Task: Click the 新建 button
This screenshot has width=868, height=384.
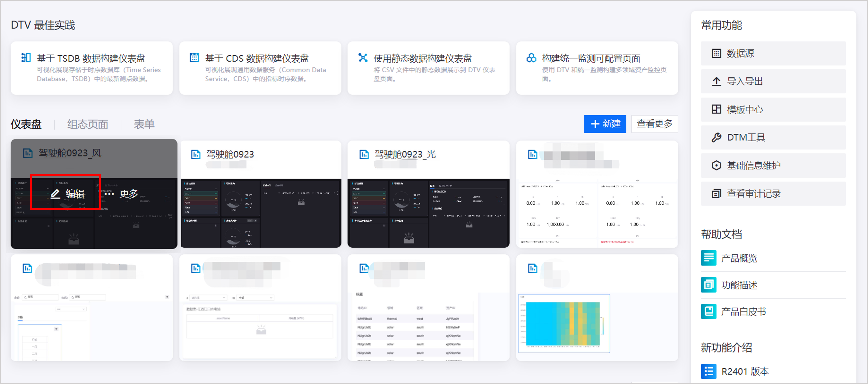Action: tap(605, 124)
